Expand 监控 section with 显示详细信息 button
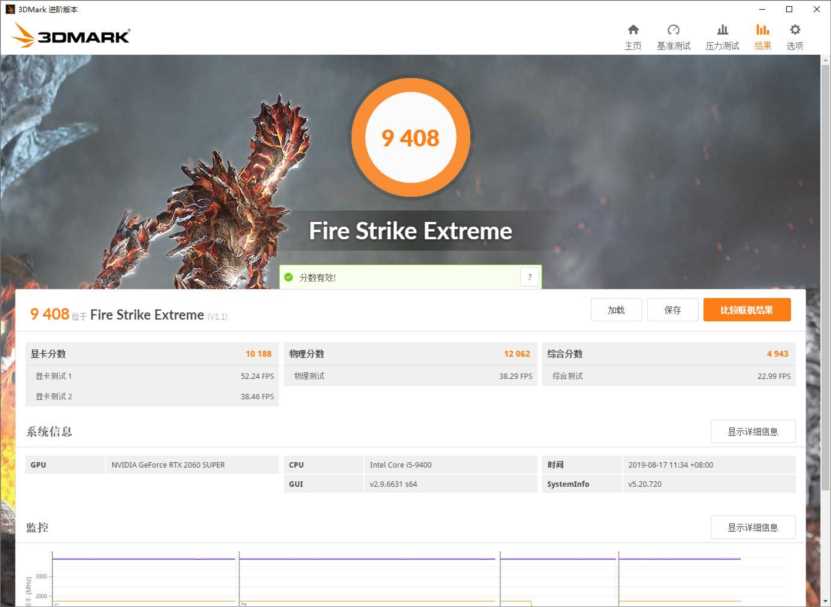Image resolution: width=831 pixels, height=607 pixels. coord(752,527)
